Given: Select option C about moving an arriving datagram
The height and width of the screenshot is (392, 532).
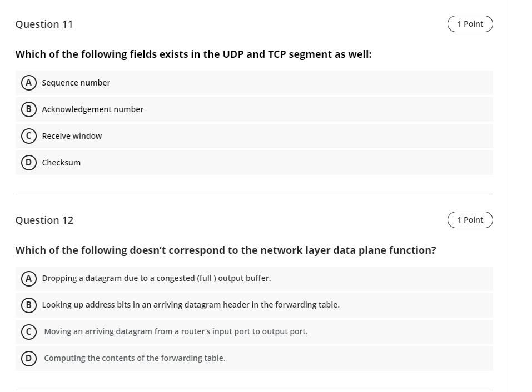Looking at the screenshot, I should click(28, 331).
